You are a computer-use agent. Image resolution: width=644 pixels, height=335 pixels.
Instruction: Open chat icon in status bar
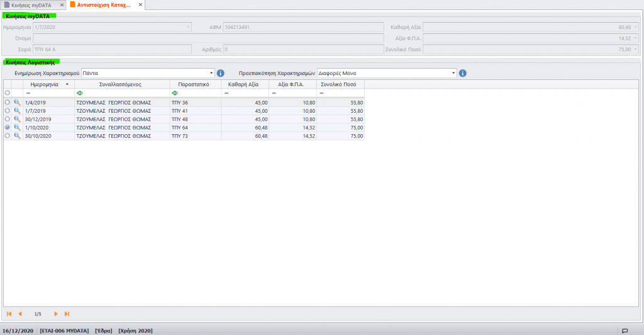click(x=625, y=331)
